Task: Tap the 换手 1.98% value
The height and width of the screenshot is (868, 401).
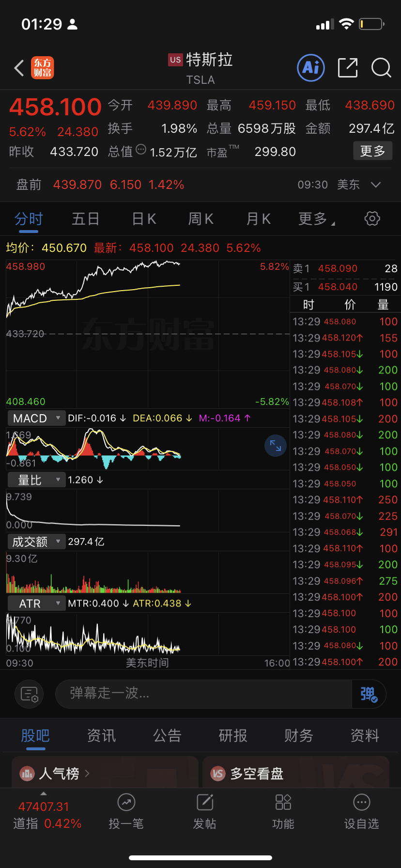Action: pyautogui.click(x=179, y=128)
